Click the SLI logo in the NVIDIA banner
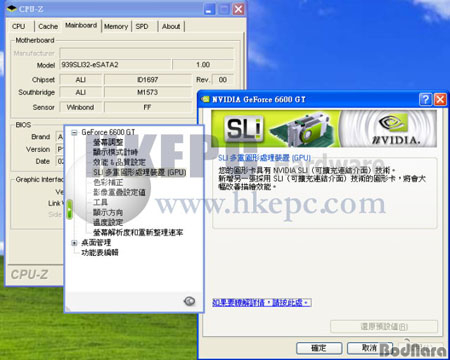 [x=244, y=128]
